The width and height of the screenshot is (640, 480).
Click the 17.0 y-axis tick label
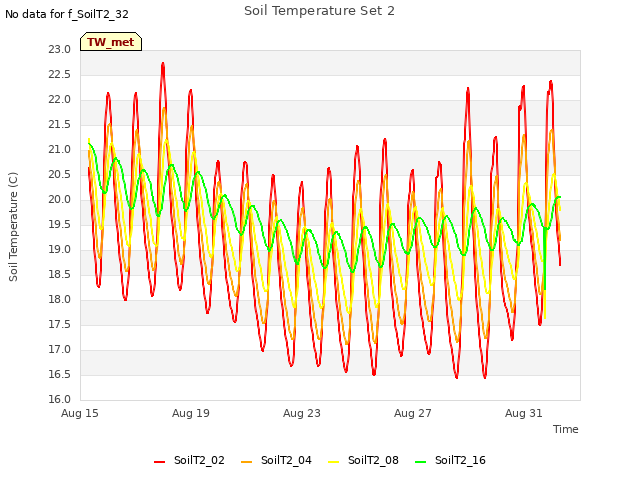pos(60,349)
